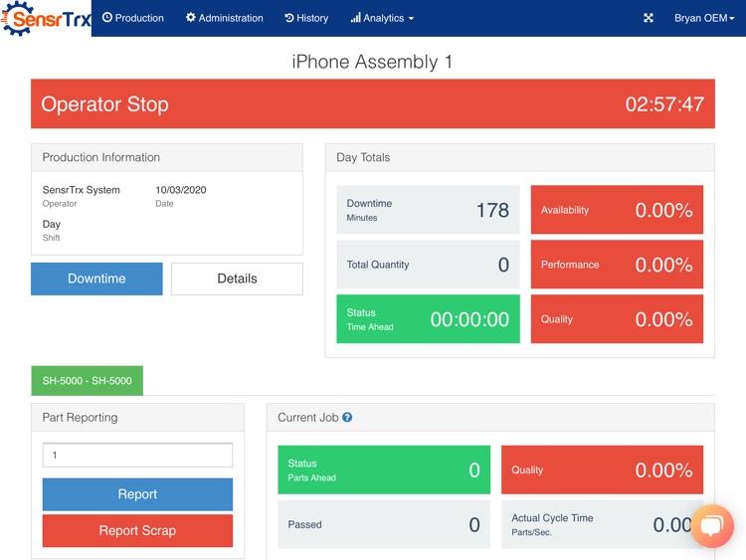Click the Operator Stop status banner
Screen dimensions: 746x560
click(x=373, y=103)
